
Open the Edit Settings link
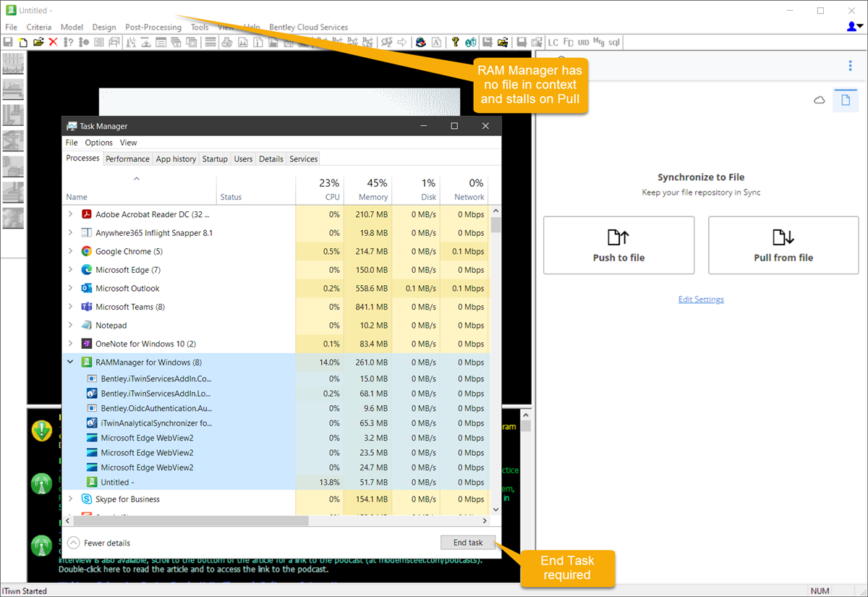[701, 300]
